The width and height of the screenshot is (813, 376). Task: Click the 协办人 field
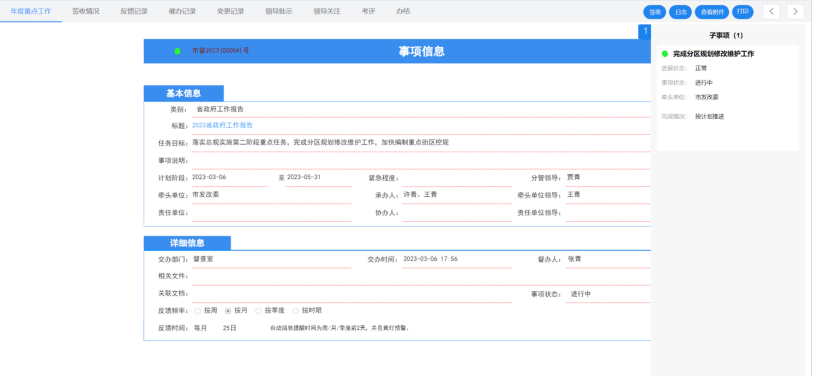pyautogui.click(x=456, y=213)
